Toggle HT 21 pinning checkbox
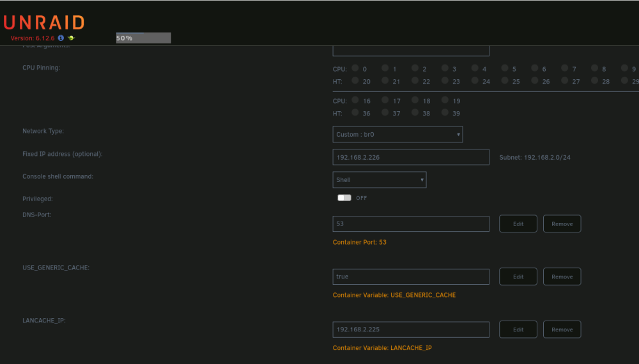 [385, 80]
